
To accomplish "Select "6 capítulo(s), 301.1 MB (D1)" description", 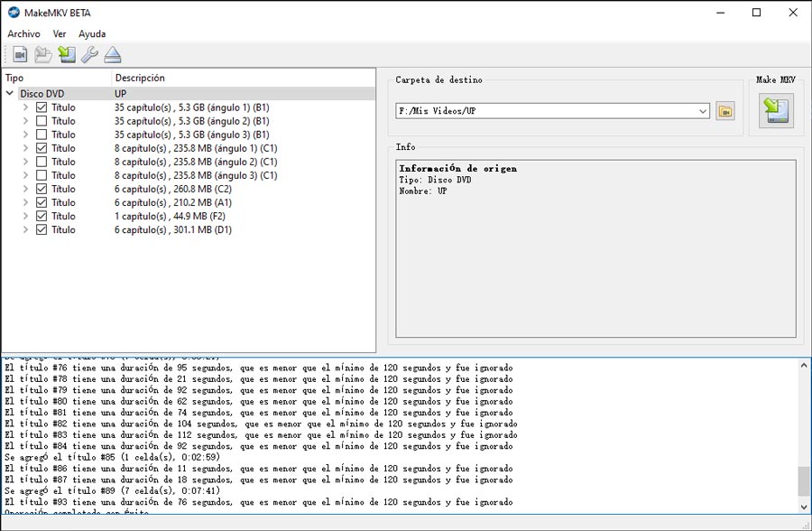I will 173,229.
